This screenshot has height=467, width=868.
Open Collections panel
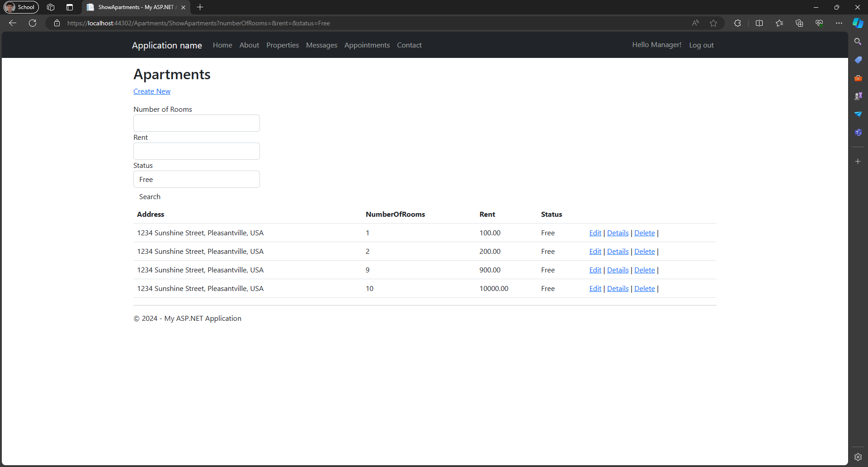pos(799,23)
